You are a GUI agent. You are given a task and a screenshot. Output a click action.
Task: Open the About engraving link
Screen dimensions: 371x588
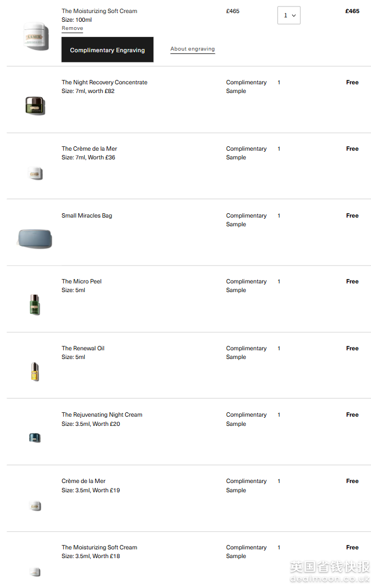point(193,49)
